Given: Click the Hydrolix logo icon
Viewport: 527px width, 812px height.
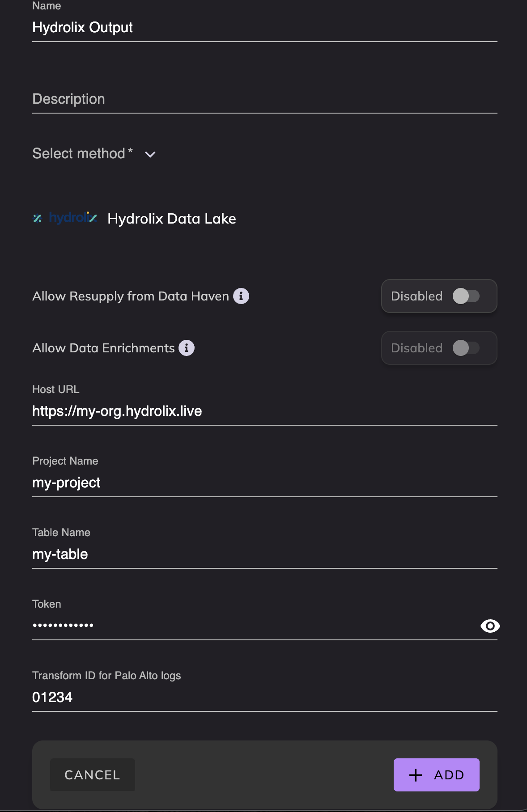Looking at the screenshot, I should (x=65, y=218).
